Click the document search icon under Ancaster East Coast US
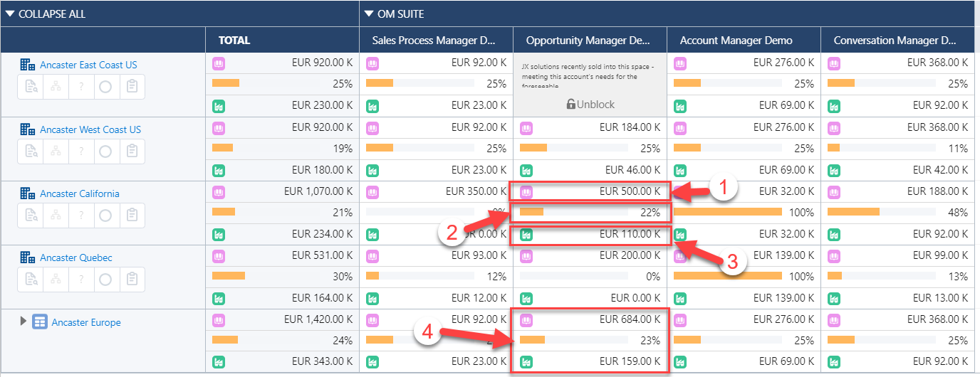The width and height of the screenshot is (980, 377). (x=32, y=87)
